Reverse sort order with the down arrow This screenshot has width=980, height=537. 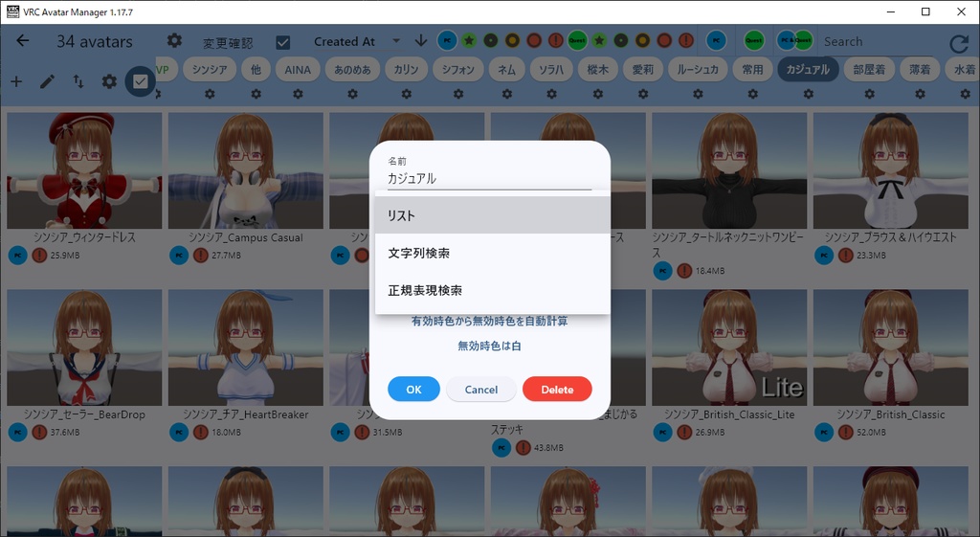[x=421, y=41]
